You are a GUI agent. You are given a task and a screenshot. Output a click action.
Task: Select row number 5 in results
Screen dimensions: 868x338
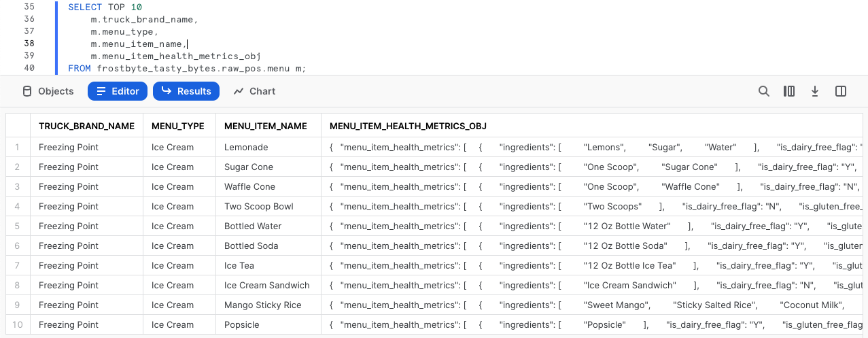click(18, 226)
